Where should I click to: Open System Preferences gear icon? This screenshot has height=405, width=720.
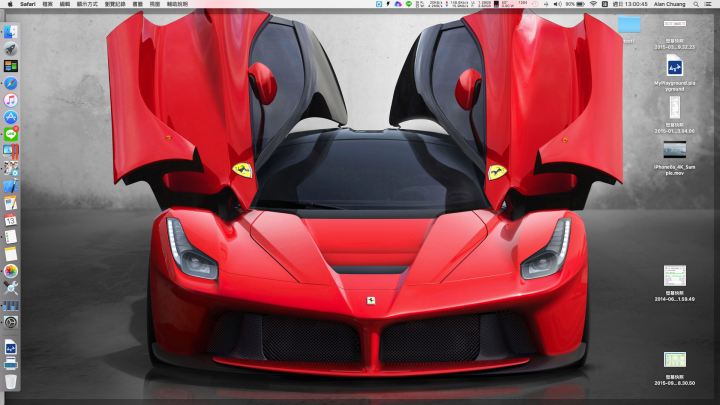[11, 322]
